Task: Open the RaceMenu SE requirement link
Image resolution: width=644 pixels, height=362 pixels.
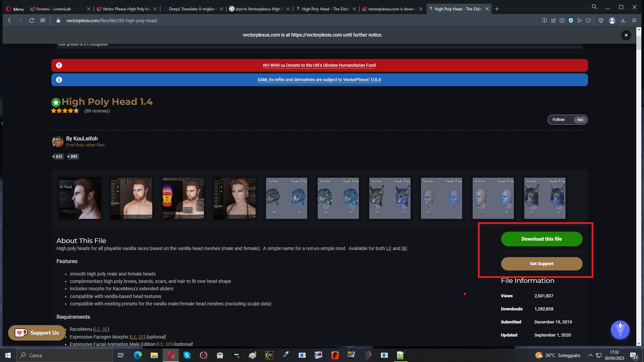Action: [x=105, y=329]
